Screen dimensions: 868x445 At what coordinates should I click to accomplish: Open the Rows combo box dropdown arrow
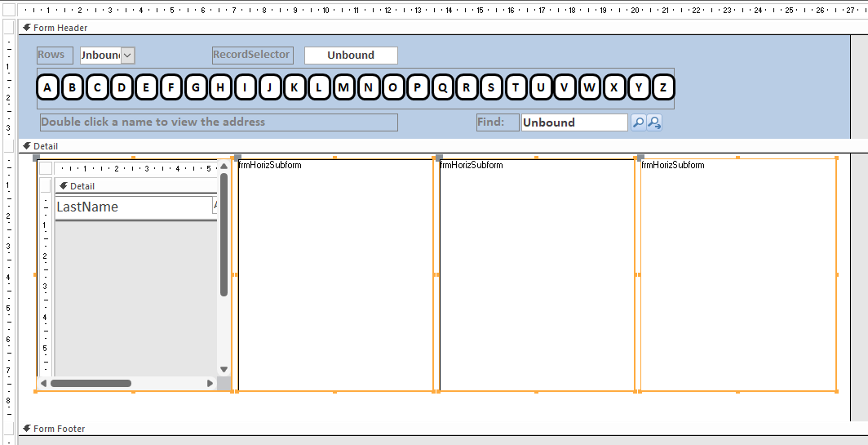127,56
